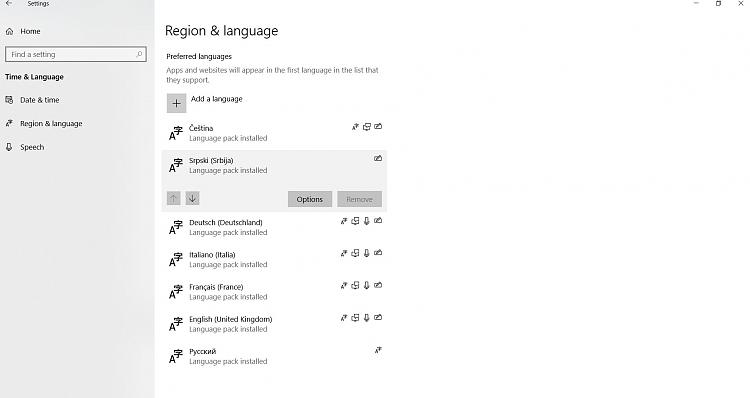Click the microphone icon for English
The height and width of the screenshot is (398, 750).
(366, 318)
